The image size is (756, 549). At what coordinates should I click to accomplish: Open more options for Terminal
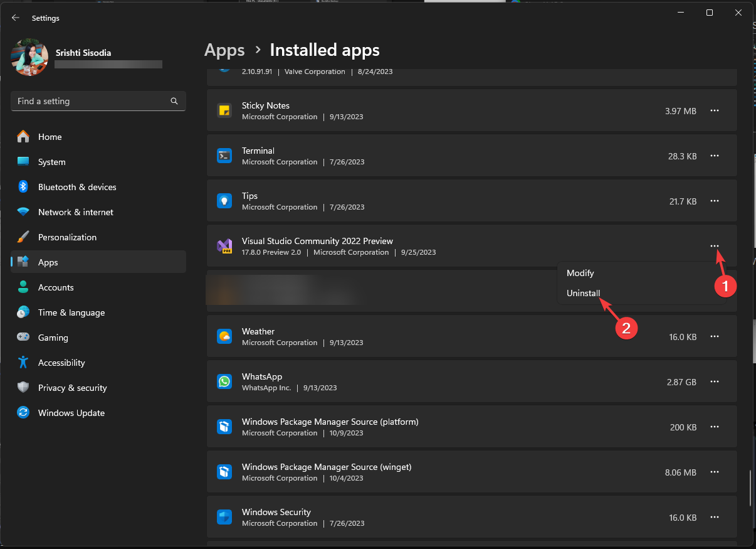tap(714, 156)
